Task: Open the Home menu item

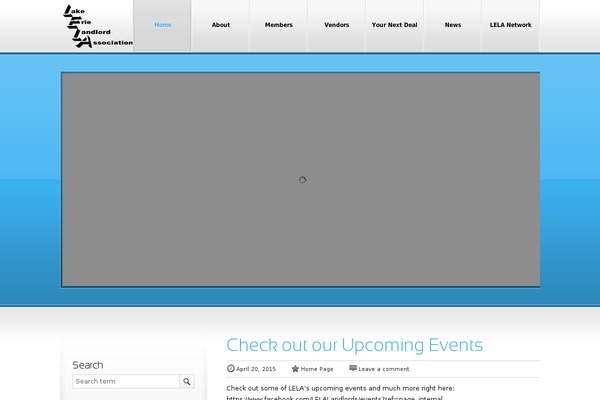Action: [x=163, y=25]
